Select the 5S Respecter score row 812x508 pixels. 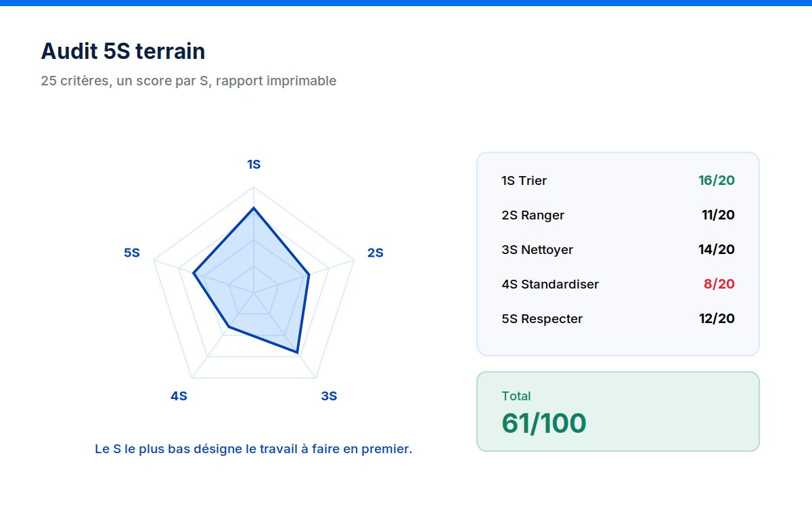coord(618,319)
